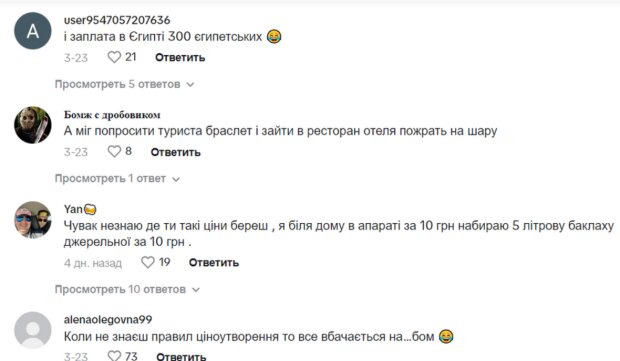Image resolution: width=620 pixels, height=361 pixels.
Task: Expand Просмотреть 10 ответов replies
Action: click(127, 289)
